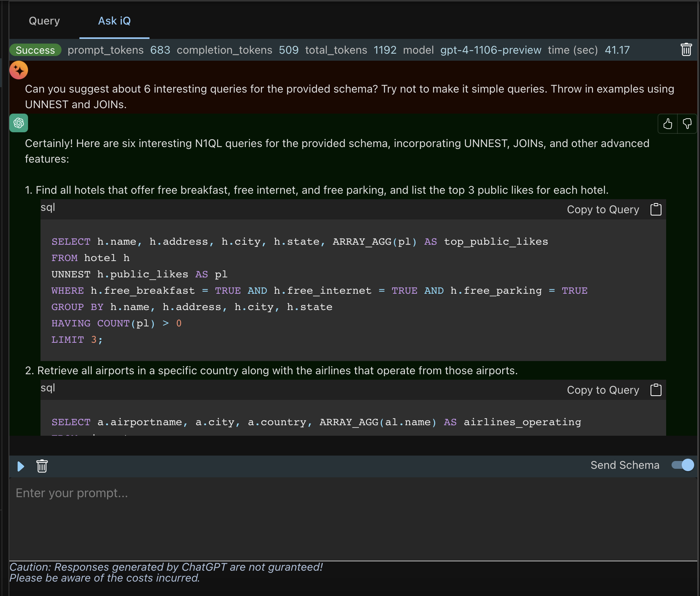Click the completion_tokens value 509
Screen dimensions: 700x596
click(289, 50)
